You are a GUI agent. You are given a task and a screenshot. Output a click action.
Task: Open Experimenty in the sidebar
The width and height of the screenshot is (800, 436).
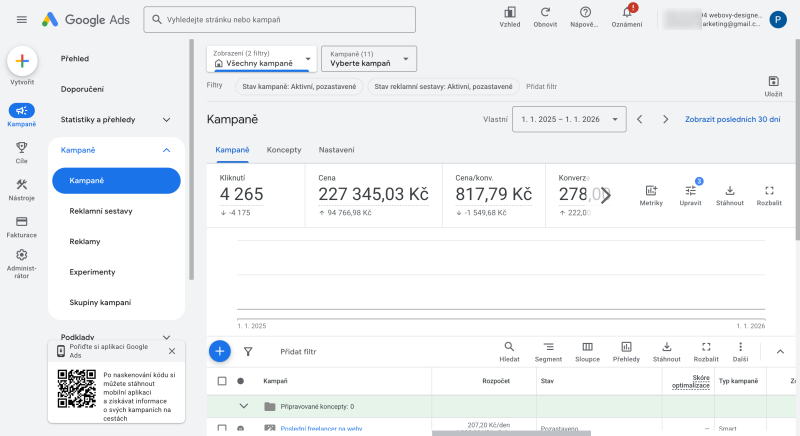tap(92, 272)
